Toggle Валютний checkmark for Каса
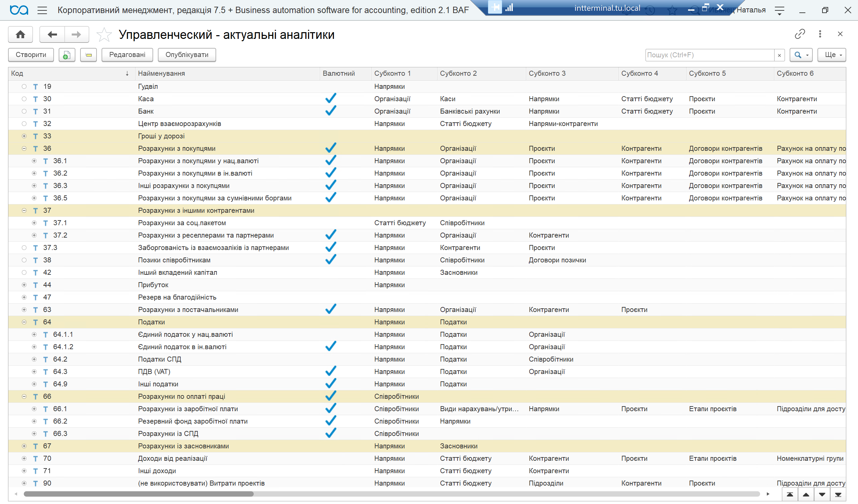Image resolution: width=858 pixels, height=504 pixels. pyautogui.click(x=330, y=99)
